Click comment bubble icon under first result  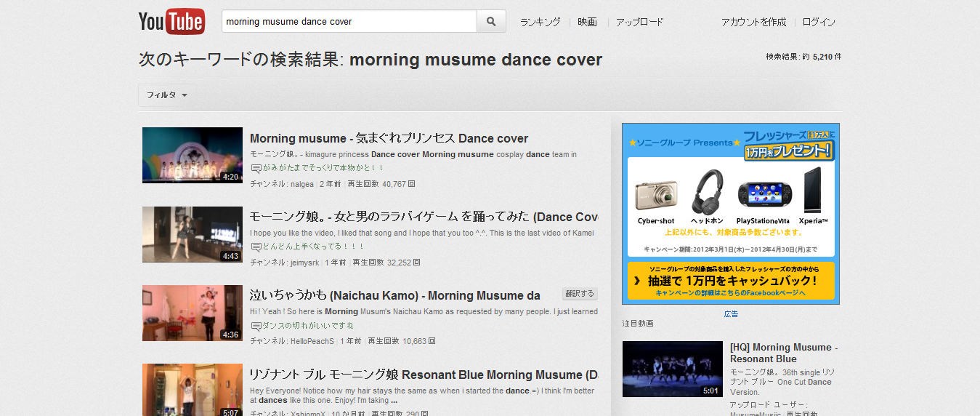pyautogui.click(x=256, y=168)
